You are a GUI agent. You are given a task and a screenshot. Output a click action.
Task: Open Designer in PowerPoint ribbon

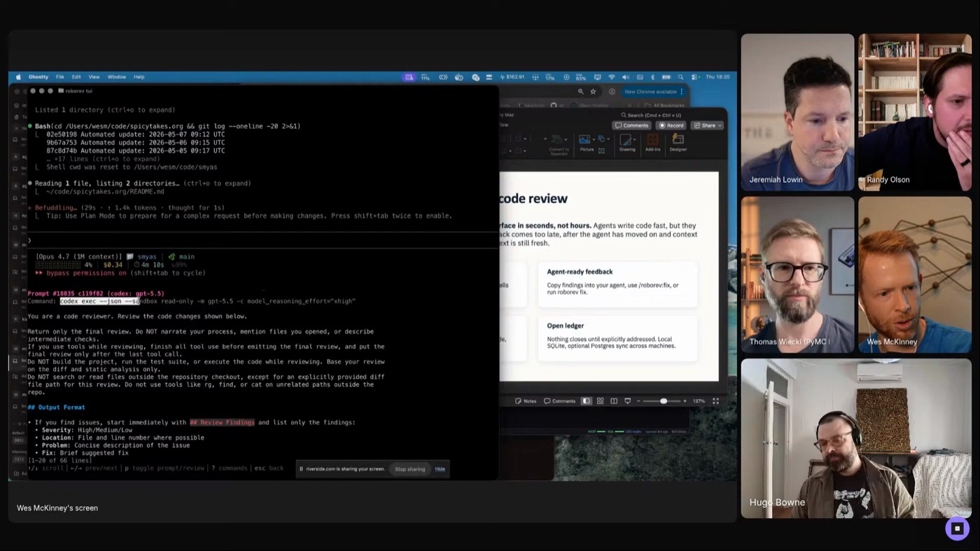pos(678,141)
